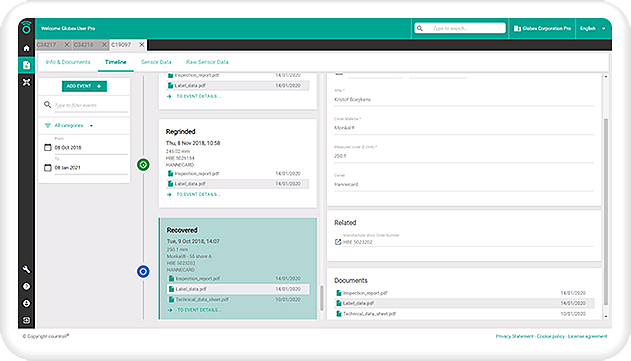Click the filter events search field
Viewport: 631px width, 361px height.
coord(91,105)
